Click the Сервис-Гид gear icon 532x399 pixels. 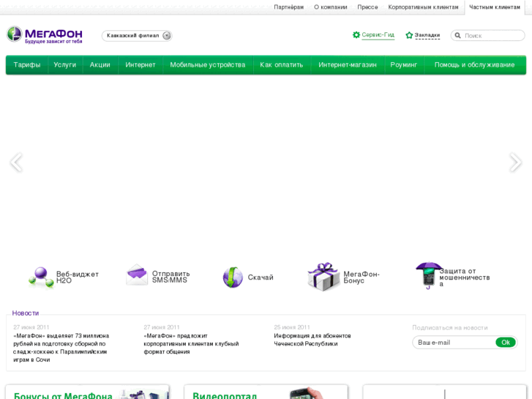pos(356,34)
